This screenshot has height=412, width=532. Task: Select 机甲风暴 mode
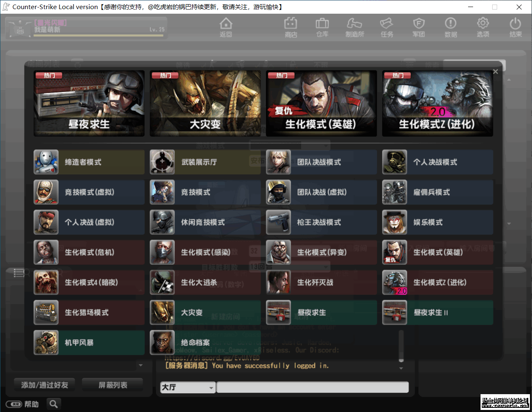(x=89, y=343)
